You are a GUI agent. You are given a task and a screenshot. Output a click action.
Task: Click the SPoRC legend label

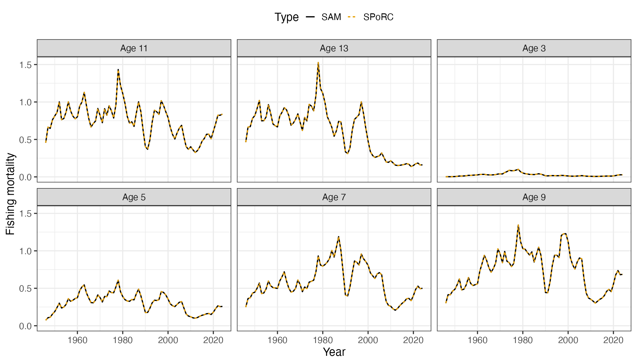tap(378, 17)
